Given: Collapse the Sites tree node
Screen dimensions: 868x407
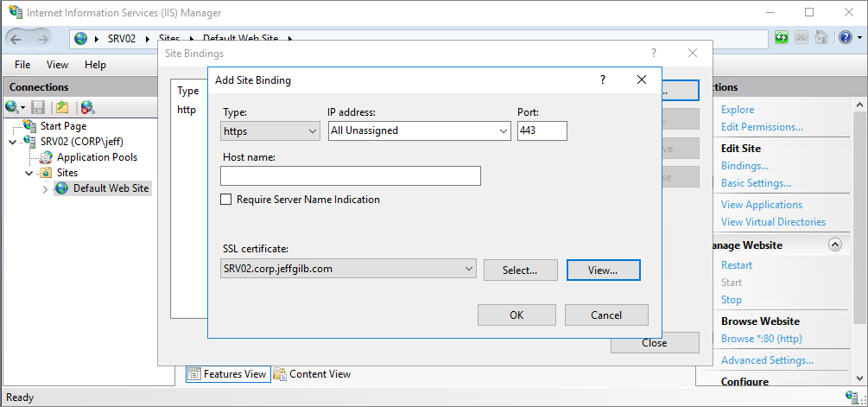Looking at the screenshot, I should tap(30, 174).
